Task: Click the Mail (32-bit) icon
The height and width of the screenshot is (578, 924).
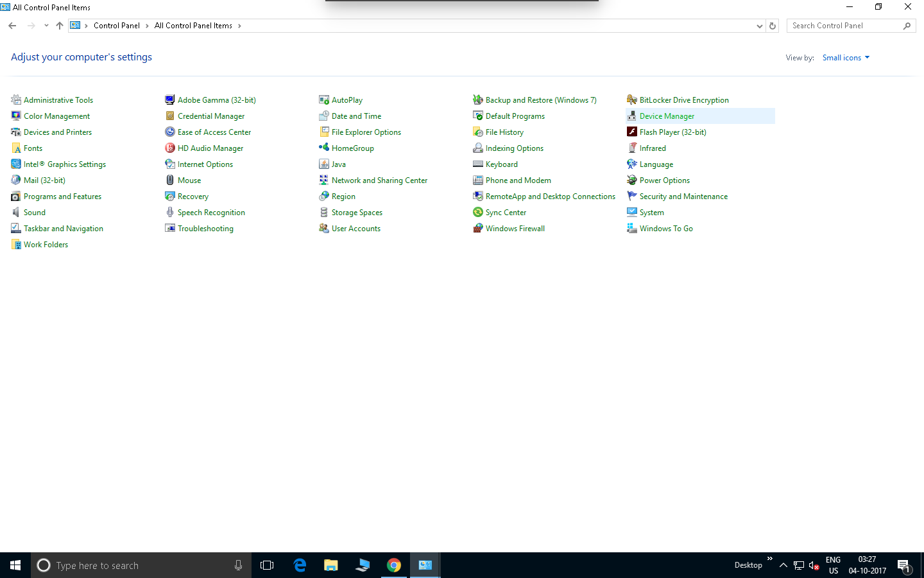Action: 16,180
